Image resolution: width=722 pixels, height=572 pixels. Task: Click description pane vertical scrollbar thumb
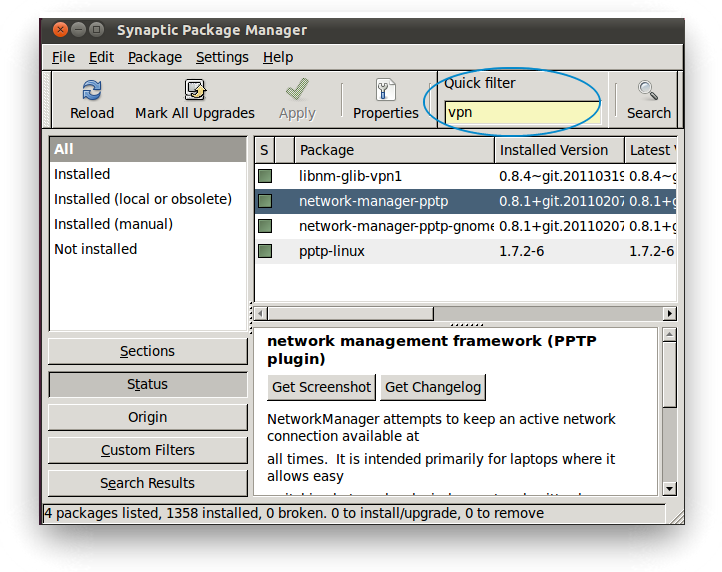tap(670, 374)
